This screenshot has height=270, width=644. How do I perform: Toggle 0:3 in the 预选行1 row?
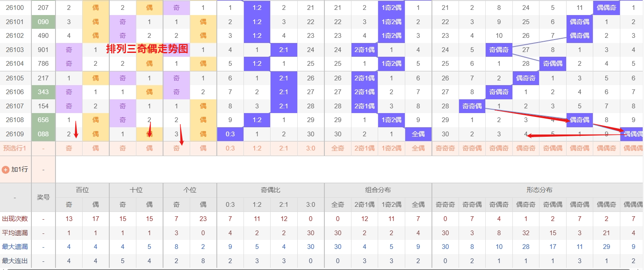coord(230,148)
